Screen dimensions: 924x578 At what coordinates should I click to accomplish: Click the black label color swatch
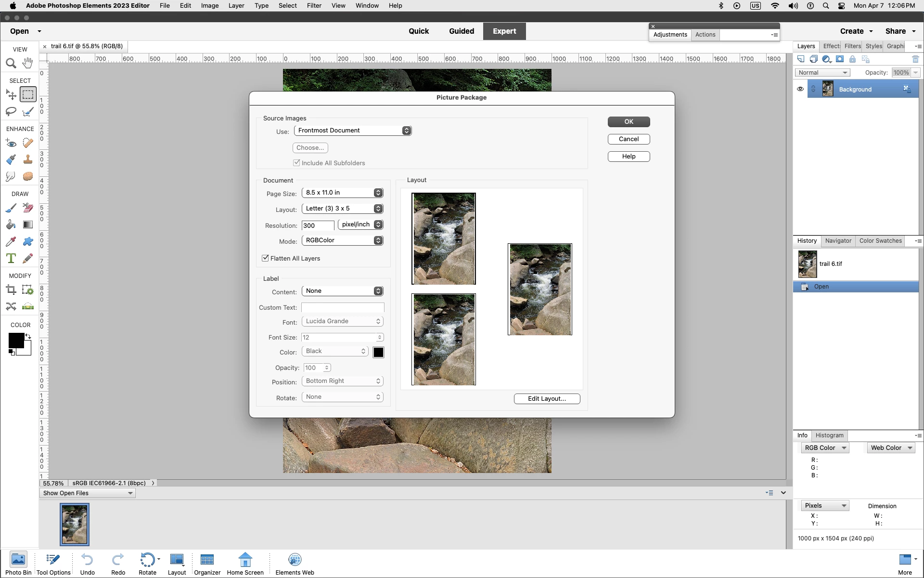378,352
